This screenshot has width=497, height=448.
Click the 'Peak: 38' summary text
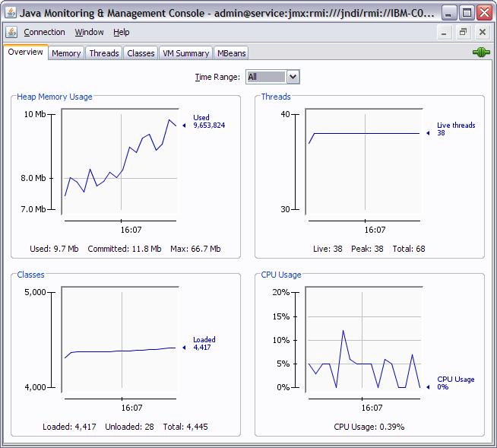pos(367,249)
